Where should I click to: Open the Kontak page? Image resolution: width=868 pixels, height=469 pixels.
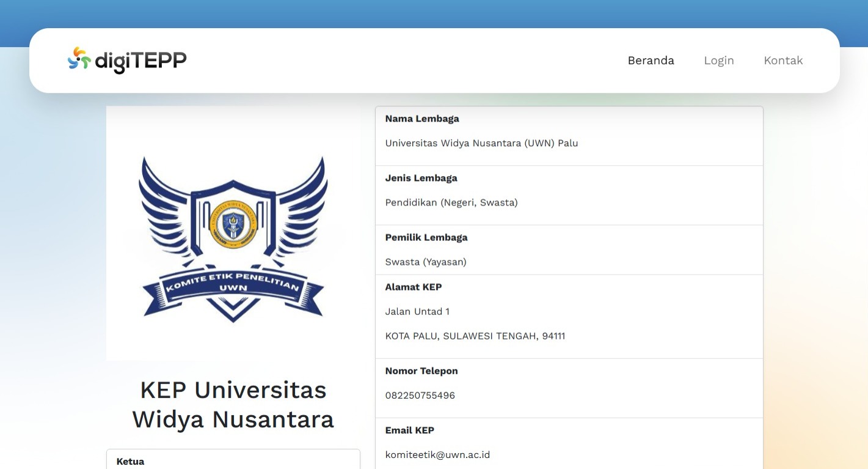point(783,61)
